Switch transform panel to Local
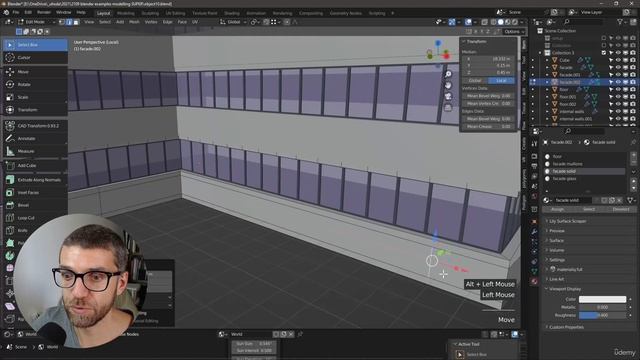The height and width of the screenshot is (360, 640). (501, 81)
